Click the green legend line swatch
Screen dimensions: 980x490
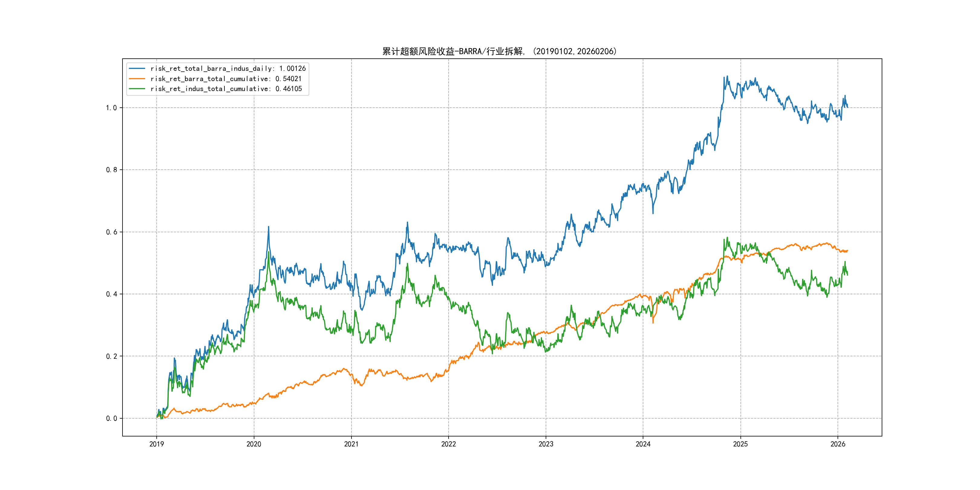coord(137,89)
